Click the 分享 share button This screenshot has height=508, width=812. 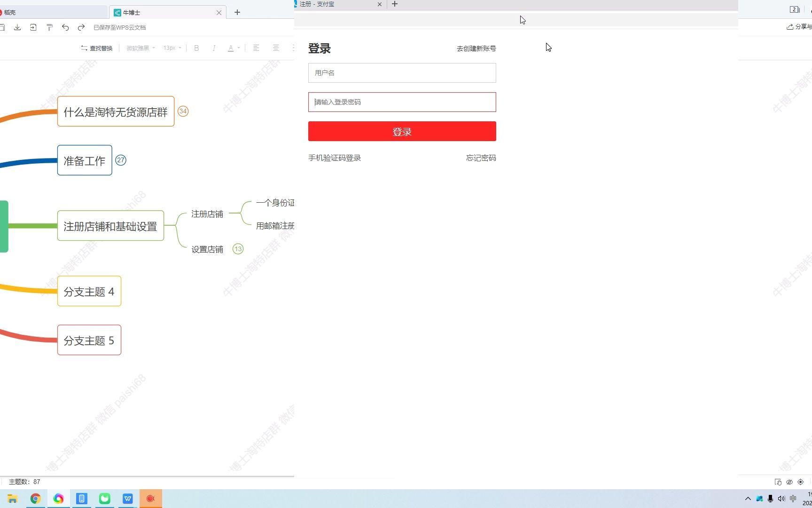[799, 27]
